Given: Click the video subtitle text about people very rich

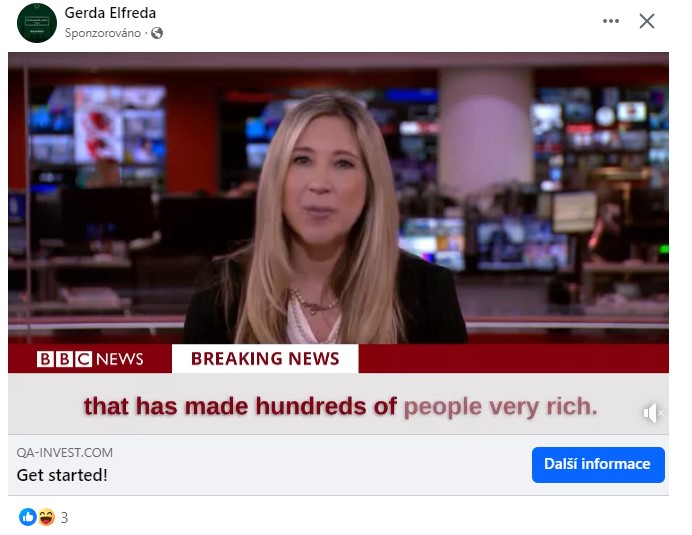Looking at the screenshot, I should [x=340, y=406].
